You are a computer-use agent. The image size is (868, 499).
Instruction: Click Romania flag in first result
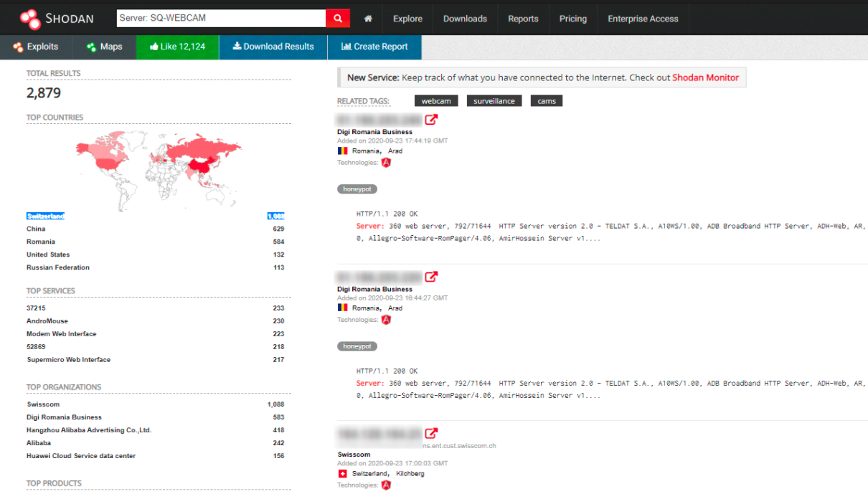(x=342, y=151)
